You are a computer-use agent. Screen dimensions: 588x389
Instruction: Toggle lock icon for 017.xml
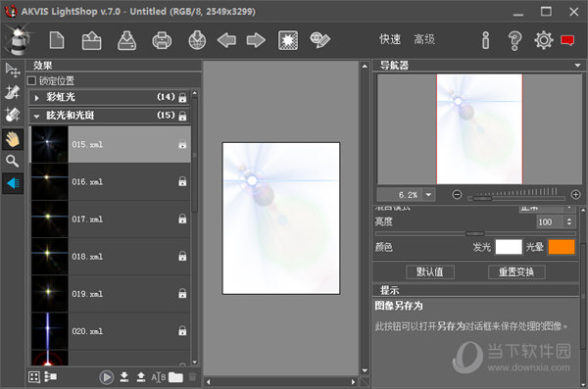(182, 219)
